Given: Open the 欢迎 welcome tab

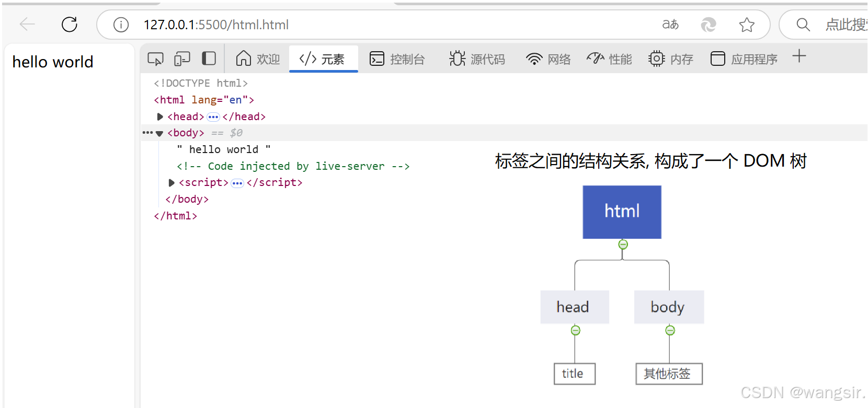Looking at the screenshot, I should (x=258, y=59).
